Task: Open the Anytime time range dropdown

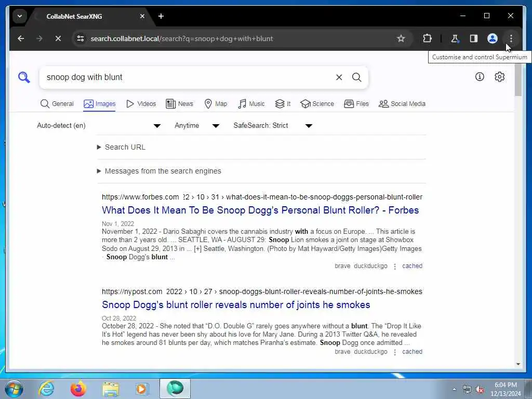Action: click(197, 126)
